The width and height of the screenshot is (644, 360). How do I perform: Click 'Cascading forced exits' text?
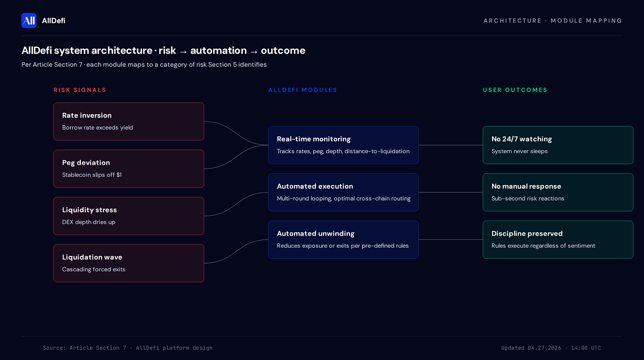tap(94, 269)
